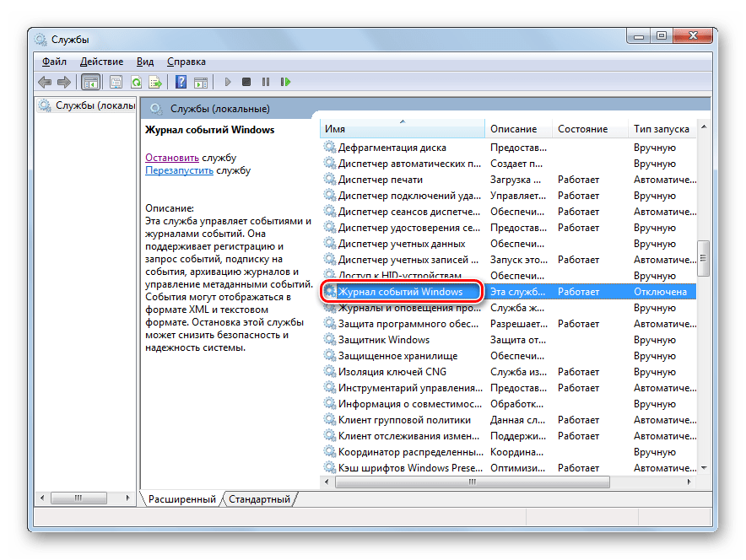746x560 pixels.
Task: Open the Вид menu
Action: (144, 61)
